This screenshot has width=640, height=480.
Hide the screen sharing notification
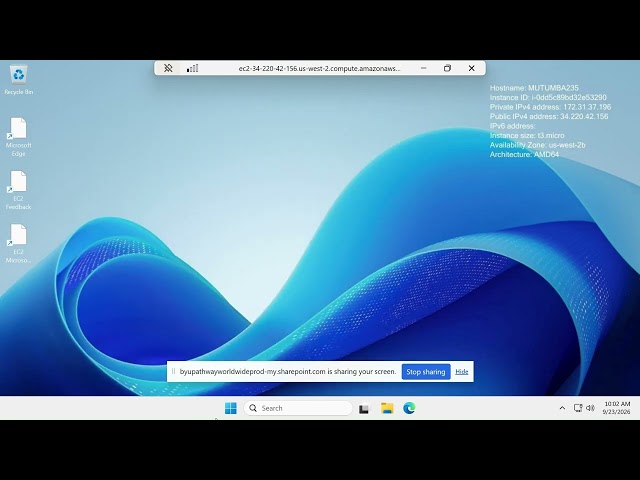tap(462, 372)
